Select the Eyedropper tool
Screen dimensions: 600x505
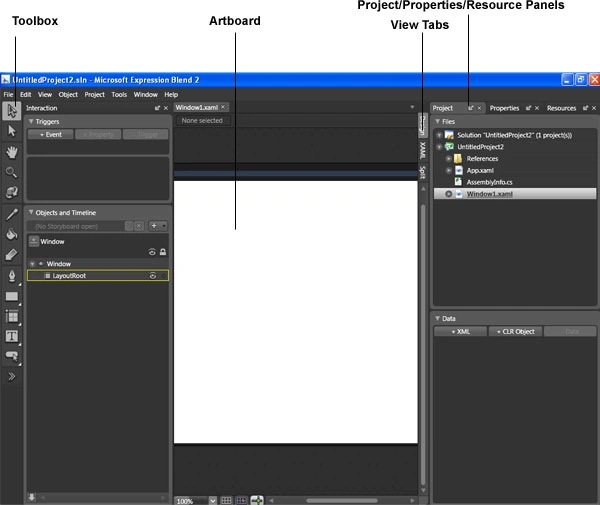pyautogui.click(x=11, y=214)
